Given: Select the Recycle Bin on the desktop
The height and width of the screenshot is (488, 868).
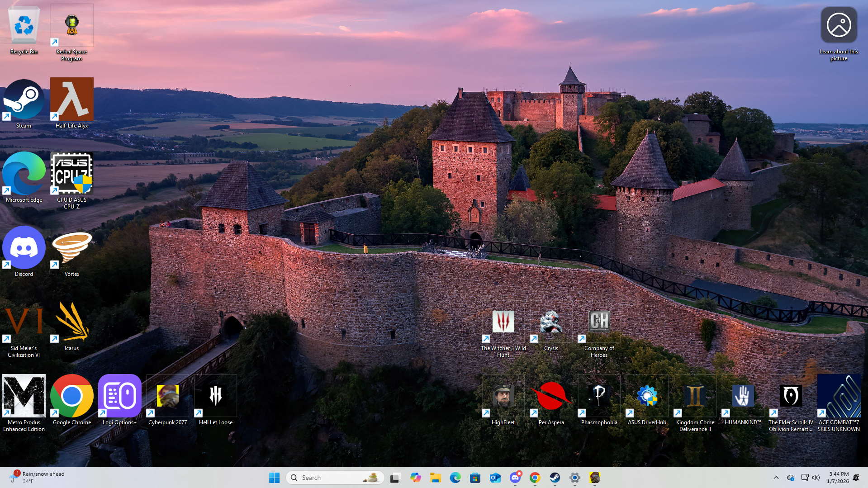Looking at the screenshot, I should (x=24, y=27).
